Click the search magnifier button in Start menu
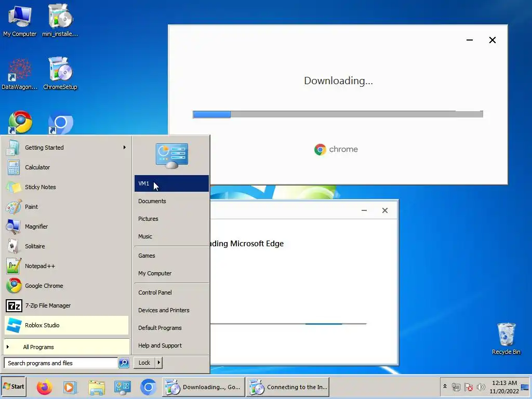 point(124,363)
